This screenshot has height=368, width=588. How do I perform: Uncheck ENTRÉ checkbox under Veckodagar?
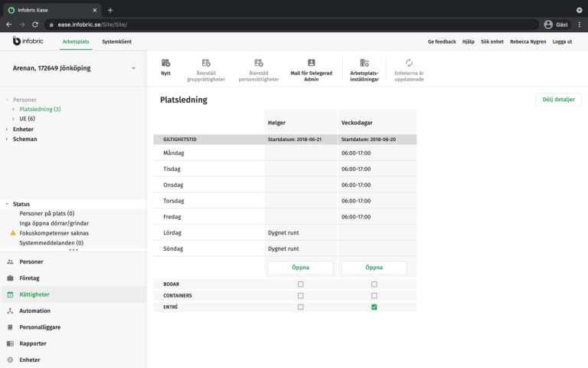pos(374,307)
